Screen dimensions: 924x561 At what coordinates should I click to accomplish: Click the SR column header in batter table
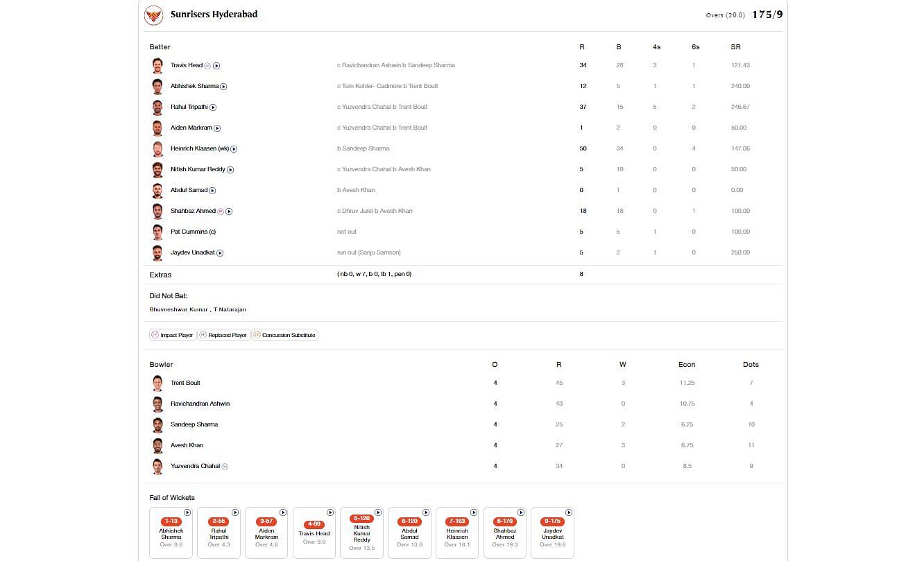pyautogui.click(x=735, y=47)
